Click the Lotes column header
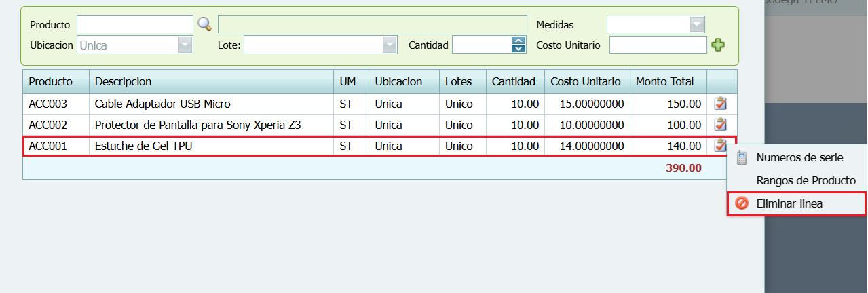 coord(463,81)
